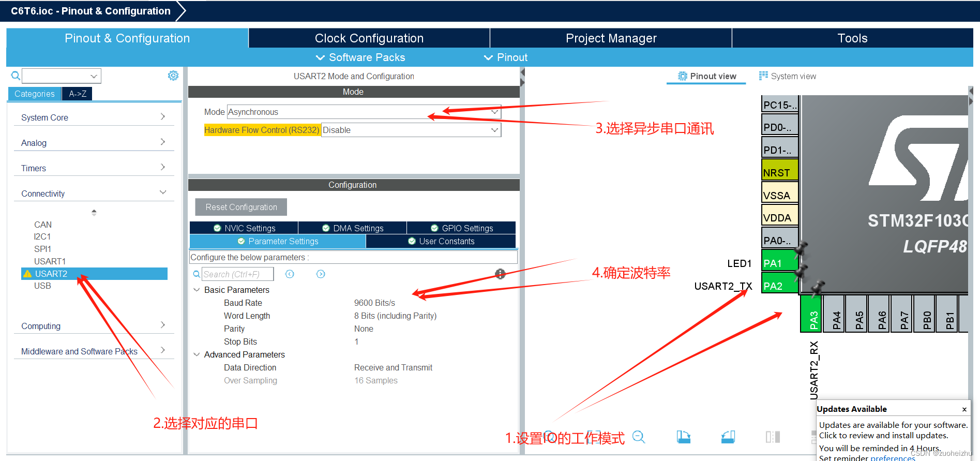Click the parameter info icon
Viewport: 980px width, 461px height.
500,274
